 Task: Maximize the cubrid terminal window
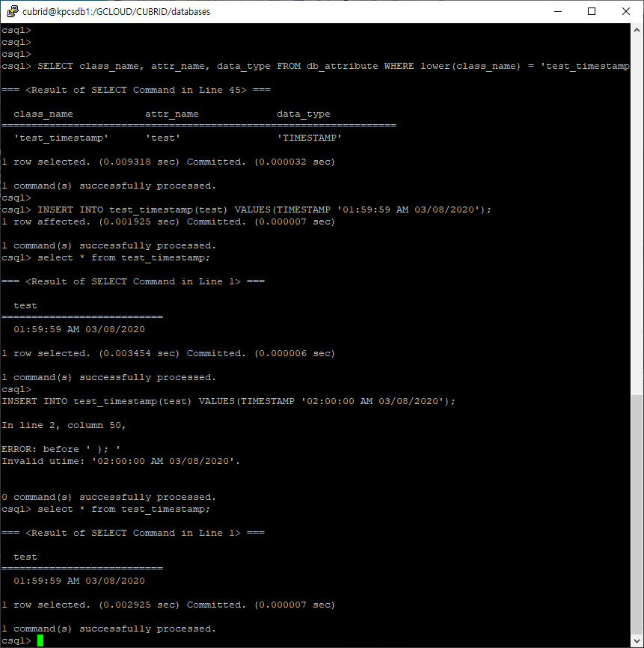pyautogui.click(x=592, y=11)
